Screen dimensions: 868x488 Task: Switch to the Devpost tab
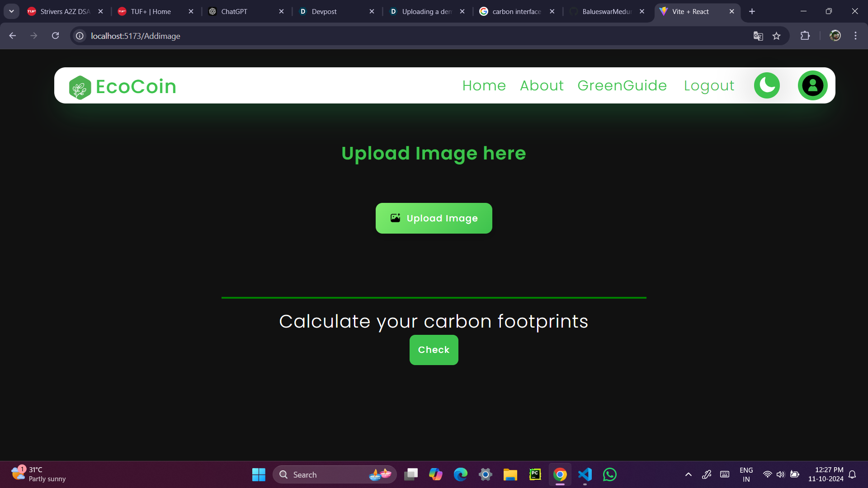pyautogui.click(x=324, y=12)
